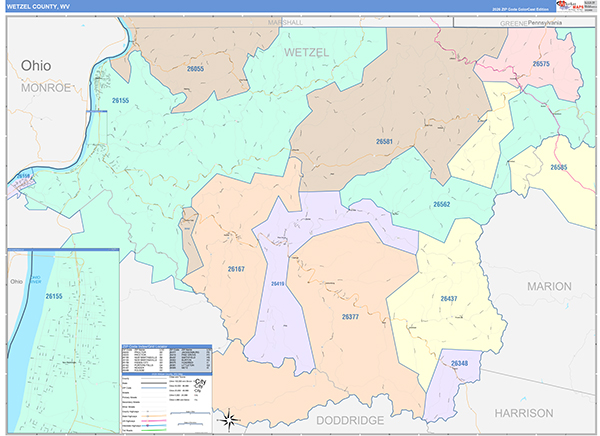This screenshot has width=600, height=436.
Task: Click the 'WETZEL COUNTY, WV' title text
Action: tap(38, 7)
